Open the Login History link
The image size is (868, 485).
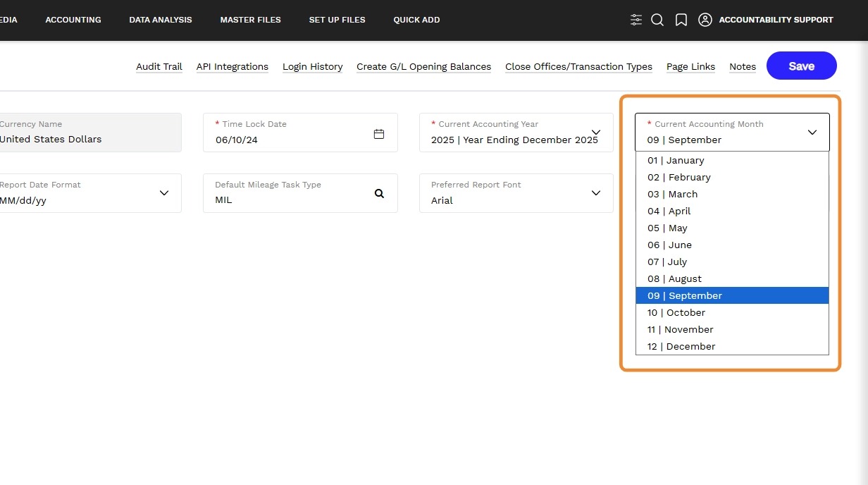click(x=313, y=66)
